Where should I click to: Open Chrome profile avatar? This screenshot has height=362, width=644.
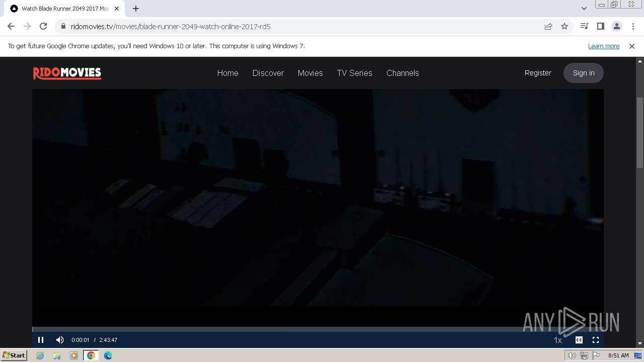[616, 26]
